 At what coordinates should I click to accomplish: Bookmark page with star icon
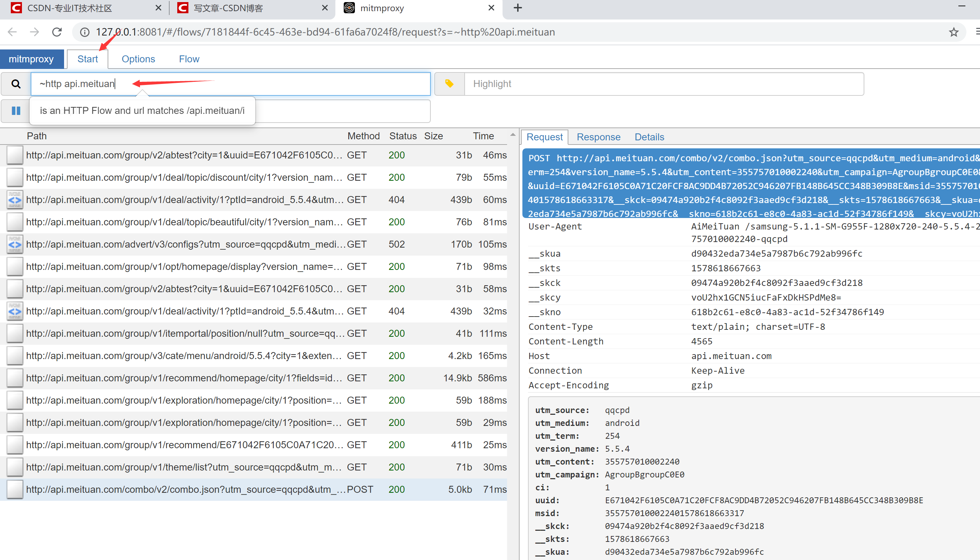point(954,32)
